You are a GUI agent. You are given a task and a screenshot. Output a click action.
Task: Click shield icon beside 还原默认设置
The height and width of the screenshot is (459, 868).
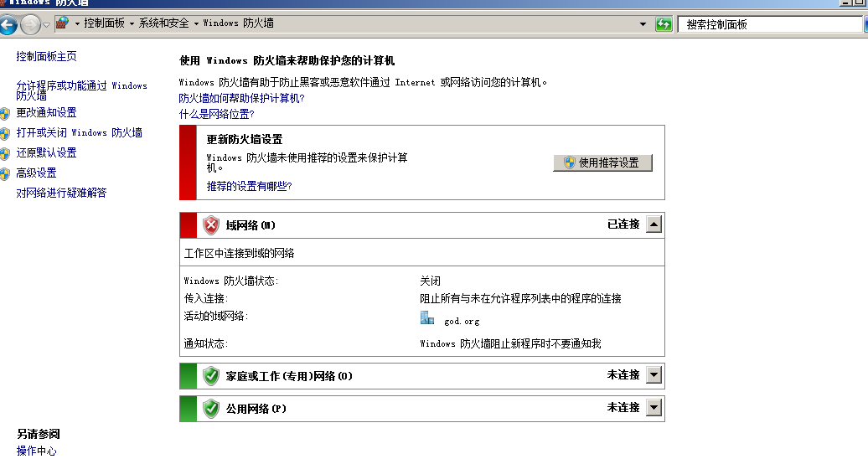click(5, 154)
